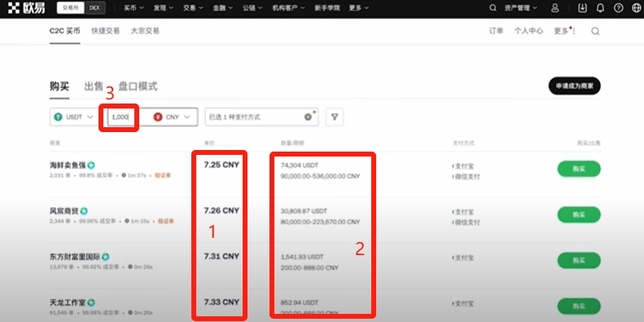
Task: Open the search icon in top bar
Action: coord(493,8)
